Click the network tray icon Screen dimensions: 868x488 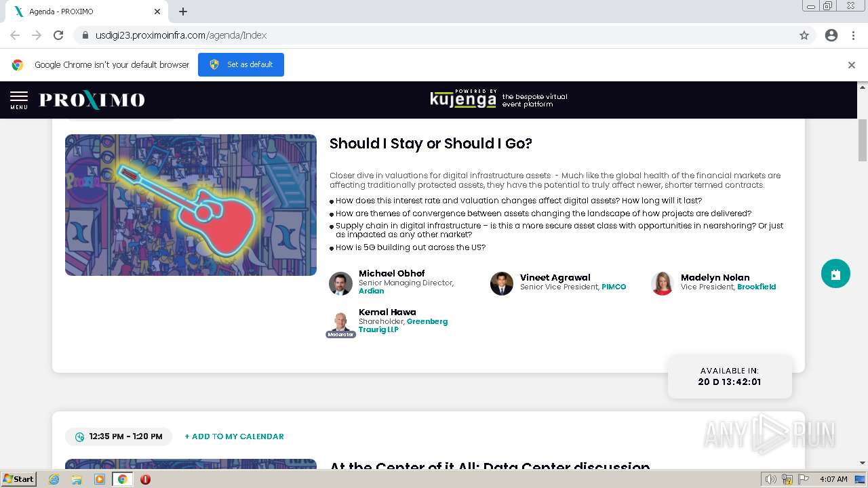(x=787, y=479)
